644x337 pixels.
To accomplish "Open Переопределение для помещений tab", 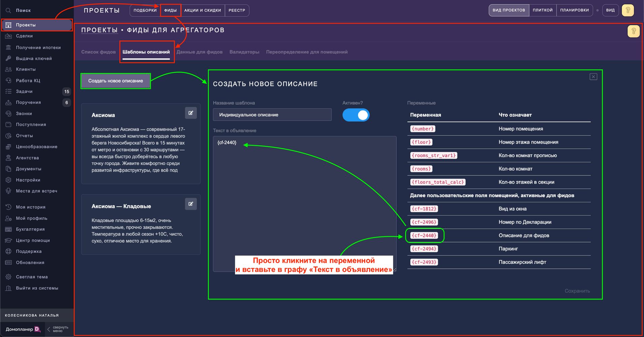I will point(307,52).
